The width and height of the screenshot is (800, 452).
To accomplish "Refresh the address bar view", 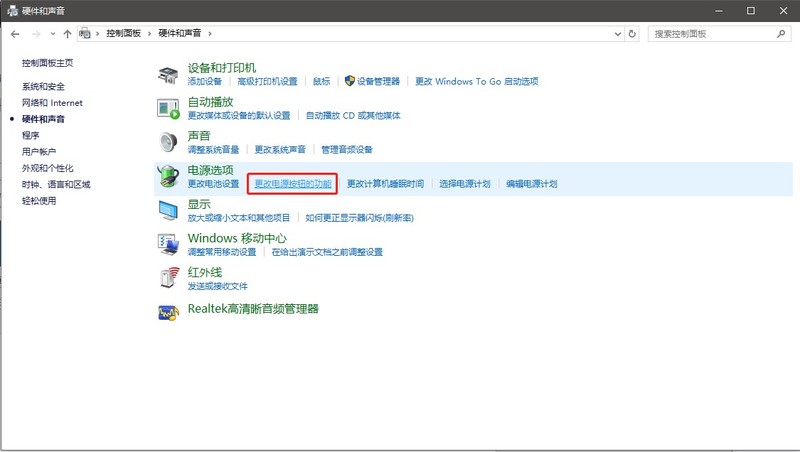I will click(632, 34).
